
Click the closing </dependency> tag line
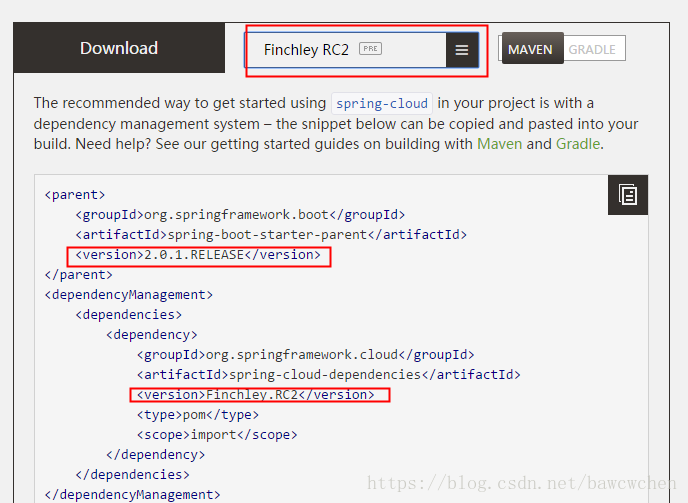[x=155, y=455]
